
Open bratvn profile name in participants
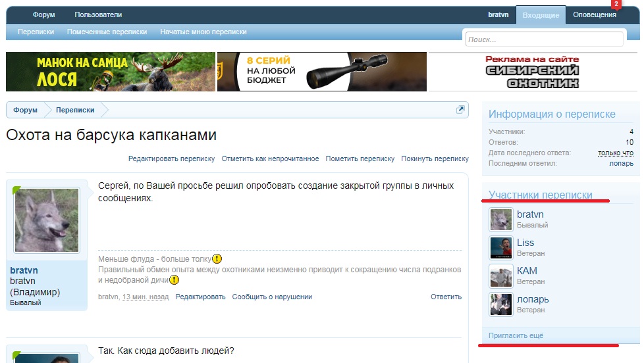point(530,214)
